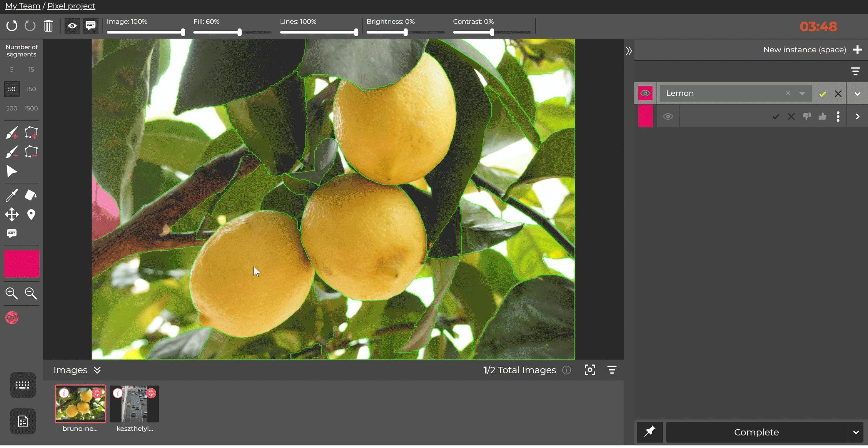The image size is (868, 448).
Task: Toggle the top toolbar eye view button
Action: pos(72,26)
